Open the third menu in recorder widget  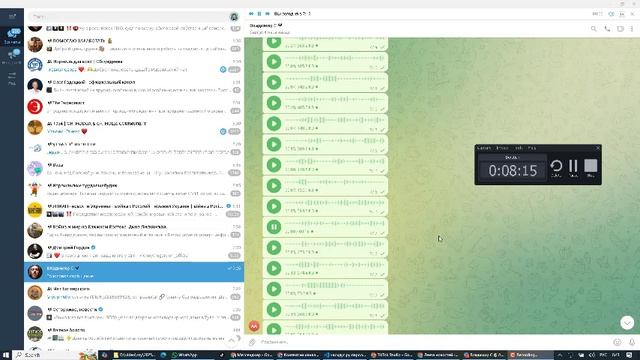coord(518,148)
